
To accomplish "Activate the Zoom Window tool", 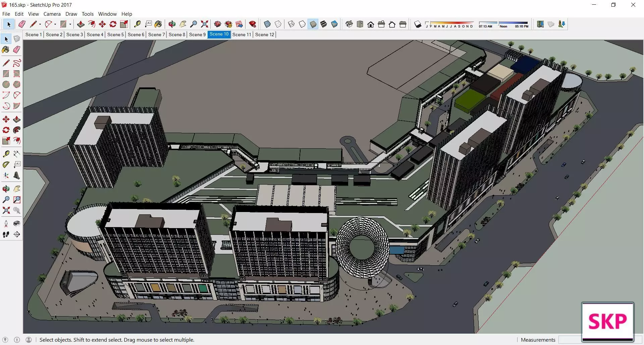I will coord(17,200).
